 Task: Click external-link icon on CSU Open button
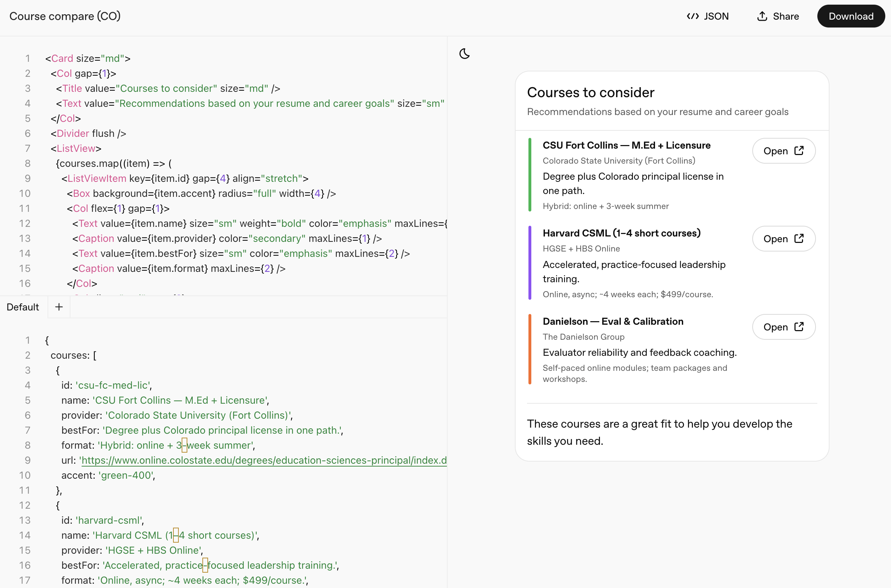coord(799,150)
